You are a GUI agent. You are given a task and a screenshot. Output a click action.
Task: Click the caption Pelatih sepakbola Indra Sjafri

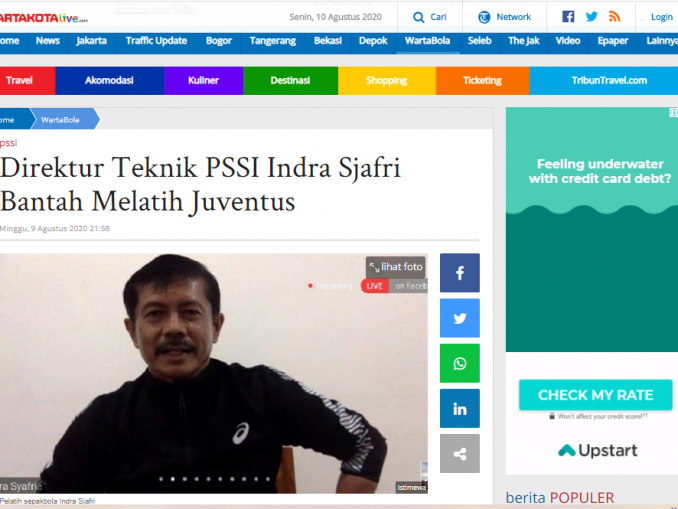pos(48,501)
